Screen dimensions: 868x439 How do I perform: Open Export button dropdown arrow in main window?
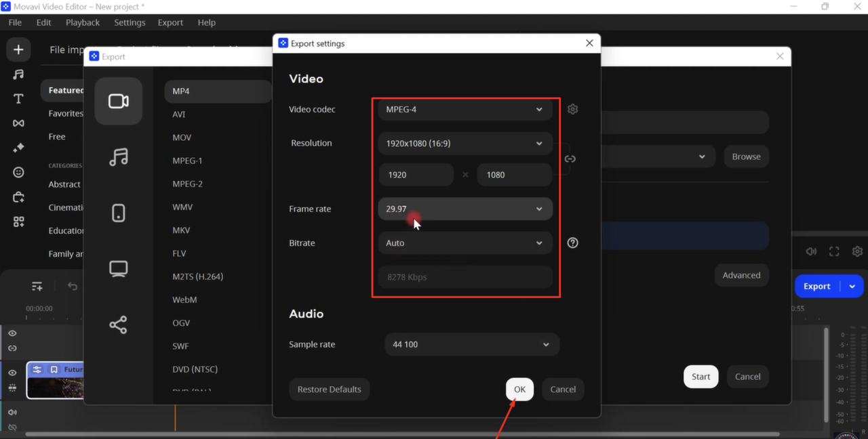click(x=852, y=287)
